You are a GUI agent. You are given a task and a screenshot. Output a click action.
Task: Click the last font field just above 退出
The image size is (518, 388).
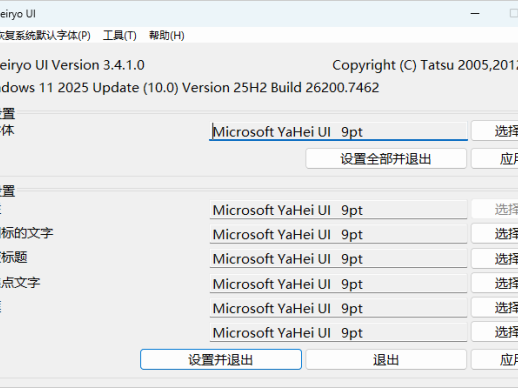pos(338,332)
